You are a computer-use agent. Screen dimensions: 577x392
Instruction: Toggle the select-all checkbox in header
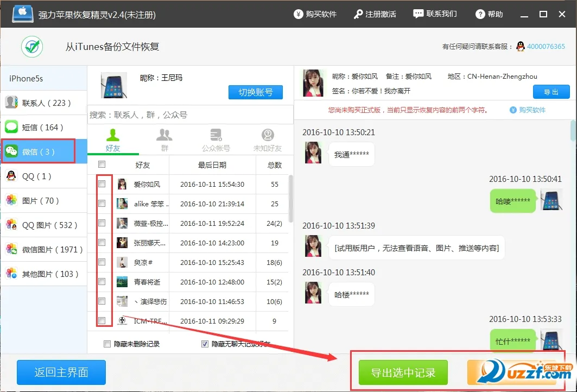coord(102,164)
